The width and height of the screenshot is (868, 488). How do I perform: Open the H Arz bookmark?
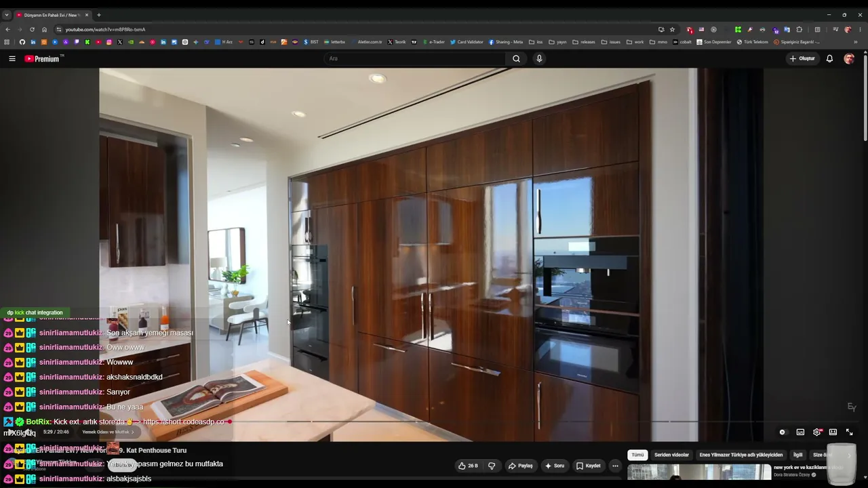click(223, 42)
